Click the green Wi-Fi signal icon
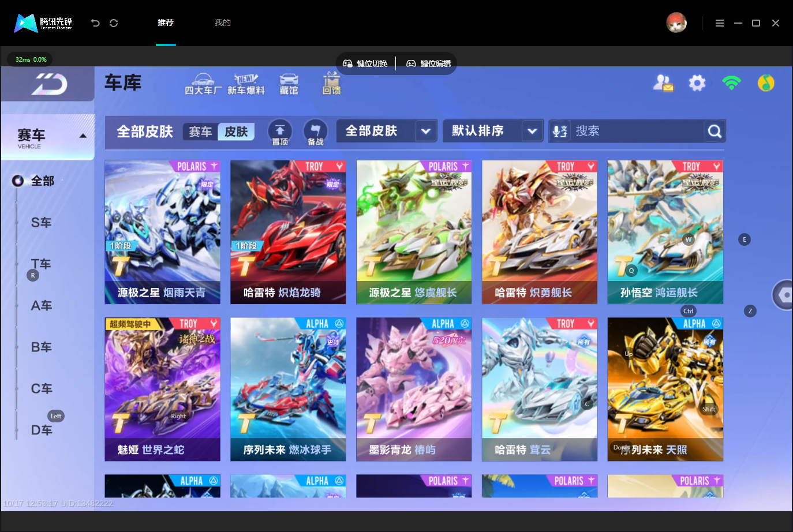Image resolution: width=793 pixels, height=532 pixels. click(x=732, y=83)
